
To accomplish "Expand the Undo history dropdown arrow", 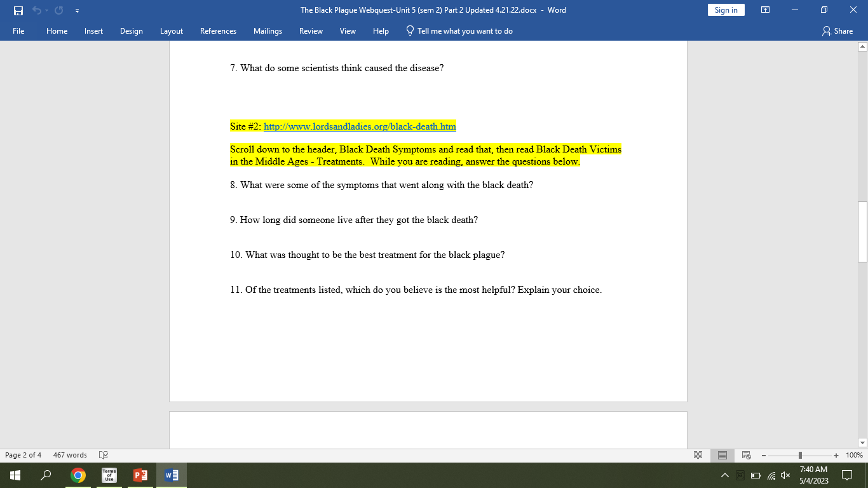I will (46, 10).
